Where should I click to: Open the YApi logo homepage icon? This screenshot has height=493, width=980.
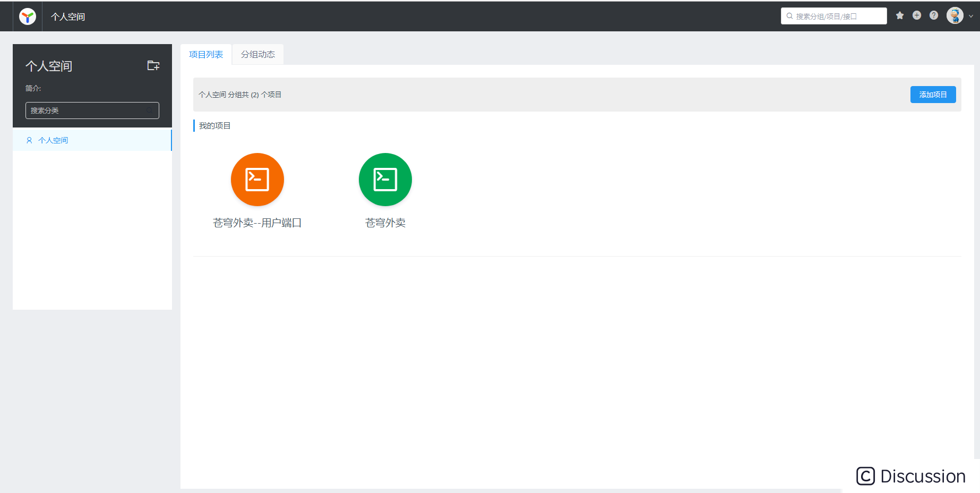(27, 16)
